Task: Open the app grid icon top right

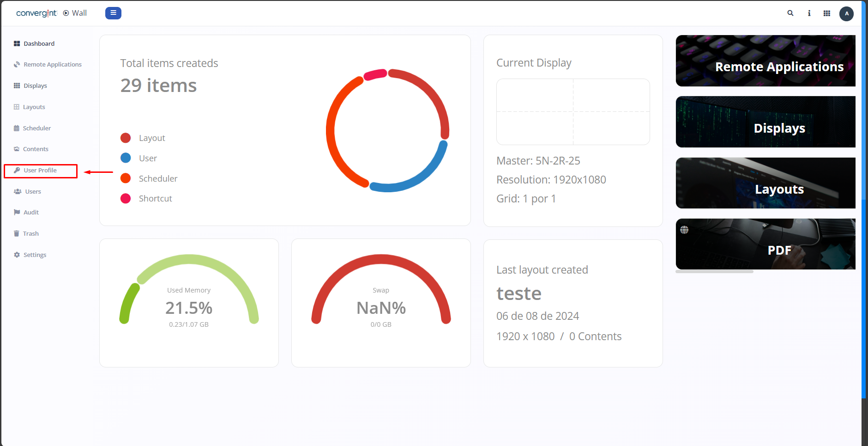Action: click(x=827, y=13)
